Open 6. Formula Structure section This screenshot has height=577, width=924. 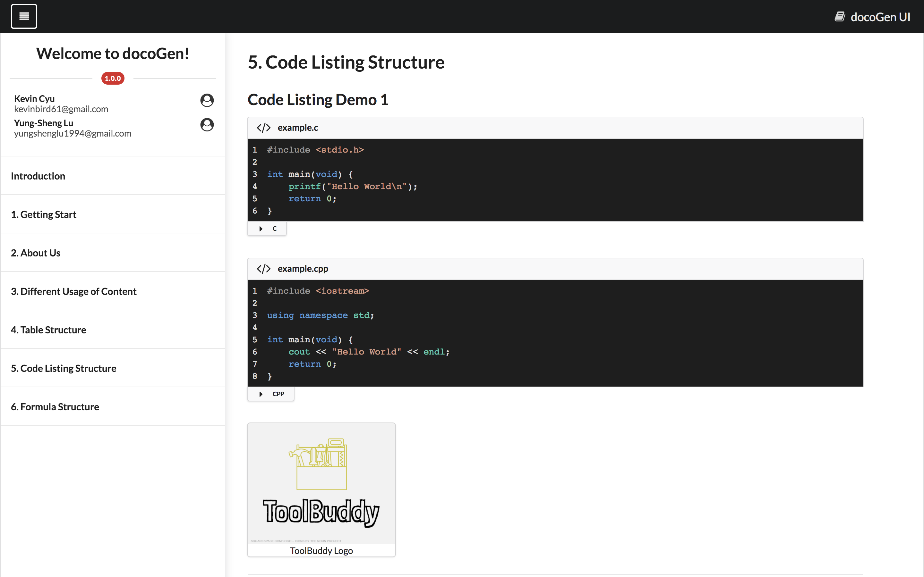coord(55,407)
